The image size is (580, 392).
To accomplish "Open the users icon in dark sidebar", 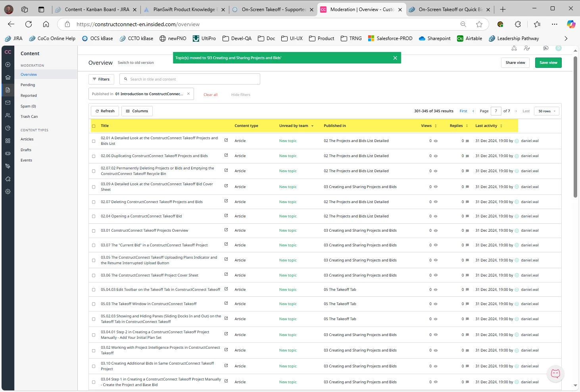I will coord(8,115).
